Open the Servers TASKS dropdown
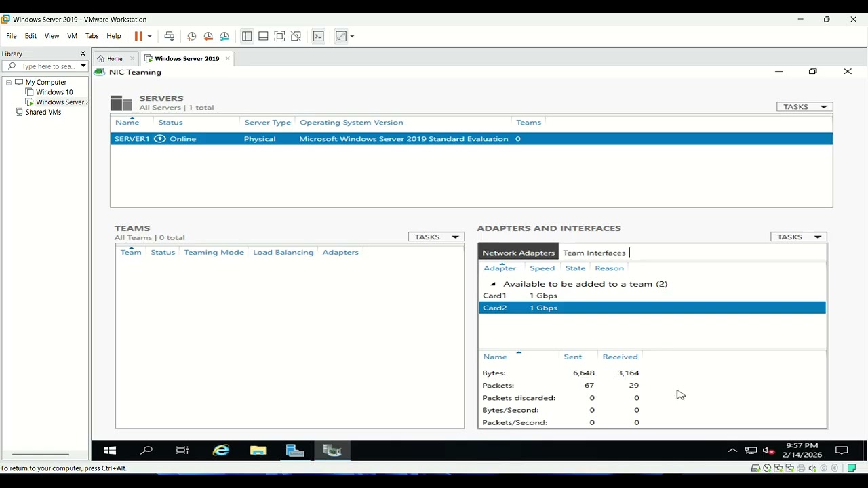 pos(804,107)
